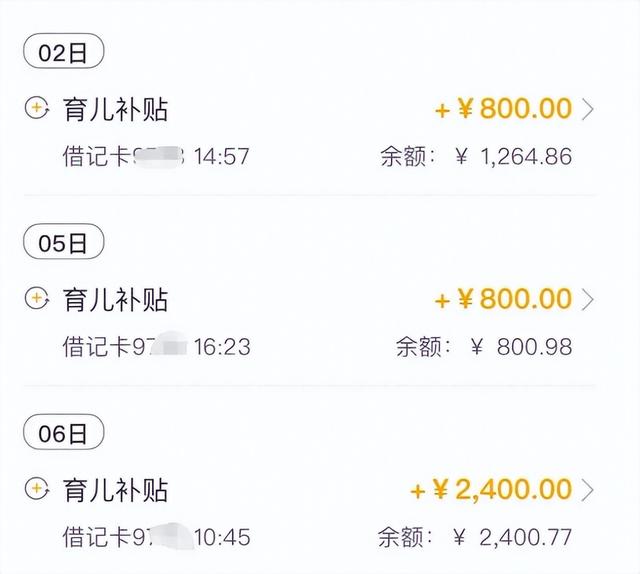The height and width of the screenshot is (574, 640).
Task: Expand the 05日 transaction using its right chevron
Action: pyautogui.click(x=588, y=300)
